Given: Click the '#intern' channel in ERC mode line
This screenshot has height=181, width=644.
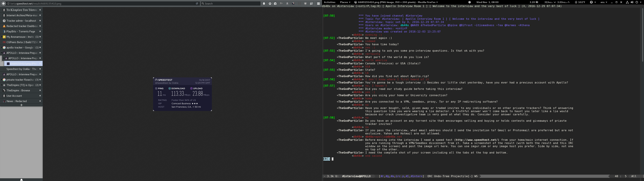Looking at the screenshot, I should (416, 176).
